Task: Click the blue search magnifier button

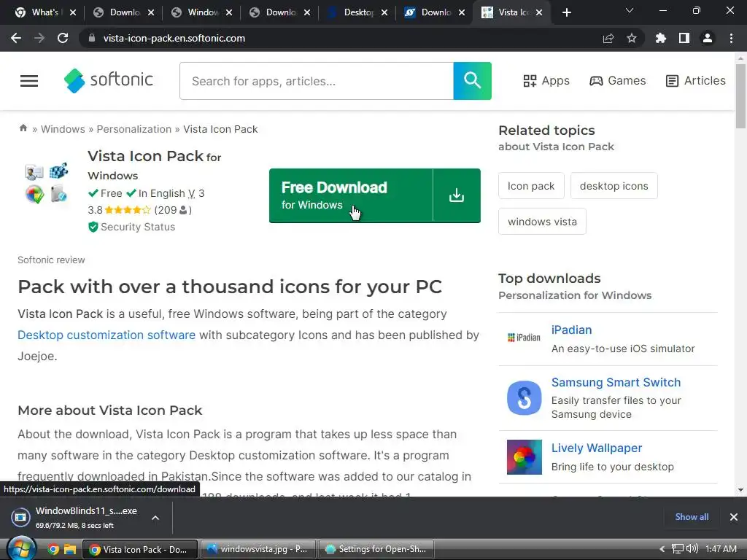Action: click(472, 80)
